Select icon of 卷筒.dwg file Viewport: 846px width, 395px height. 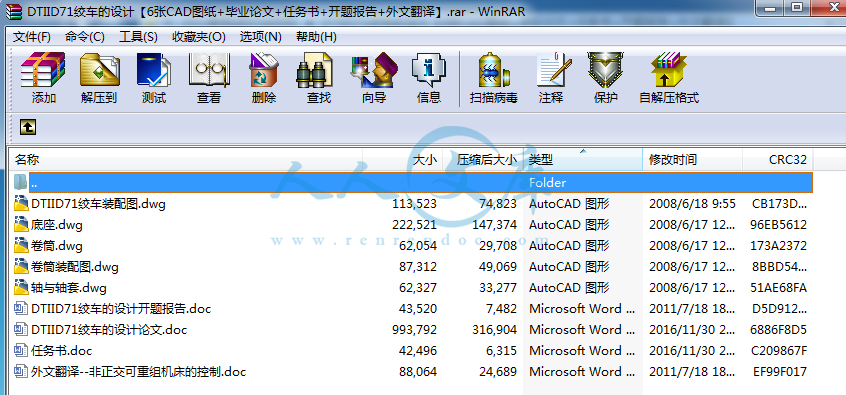pos(21,246)
